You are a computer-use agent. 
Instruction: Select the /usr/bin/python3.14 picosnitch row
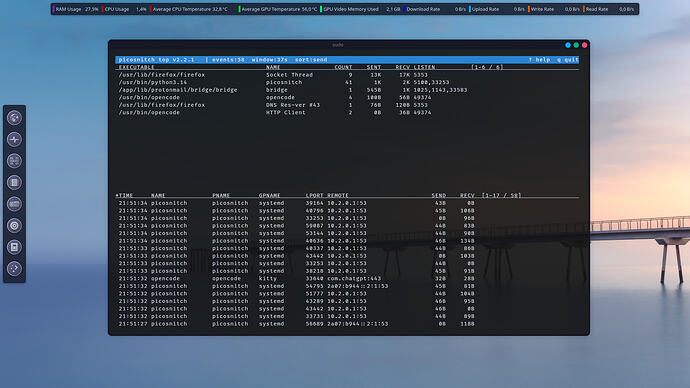[348, 82]
